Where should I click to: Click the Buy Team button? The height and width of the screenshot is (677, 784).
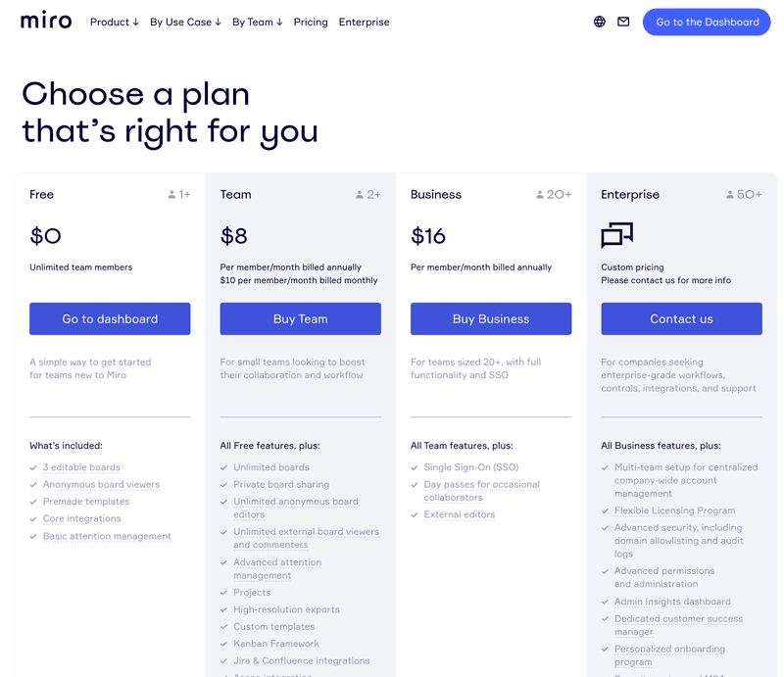coord(300,318)
